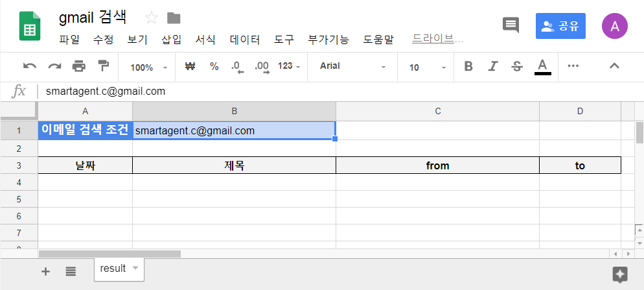
Task: Toggle italic formatting
Action: [493, 66]
